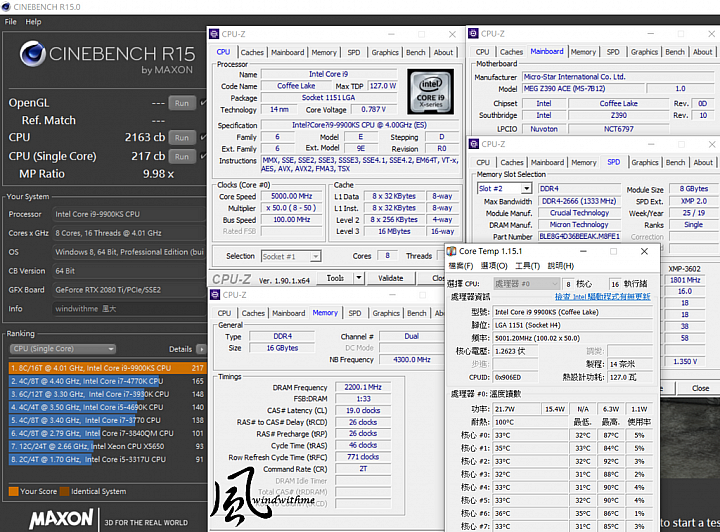Click CPU-Z icon of the SPD window
720x532 pixels.
tap(473, 144)
